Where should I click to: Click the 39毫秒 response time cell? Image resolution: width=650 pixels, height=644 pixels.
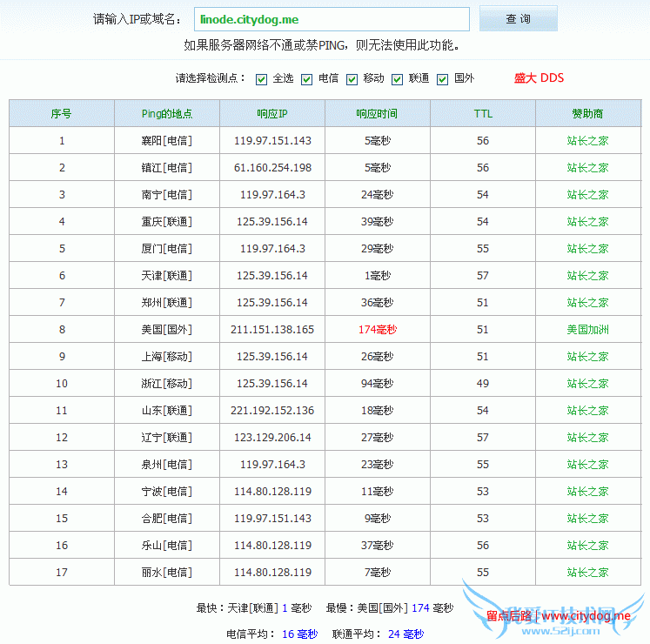(378, 221)
